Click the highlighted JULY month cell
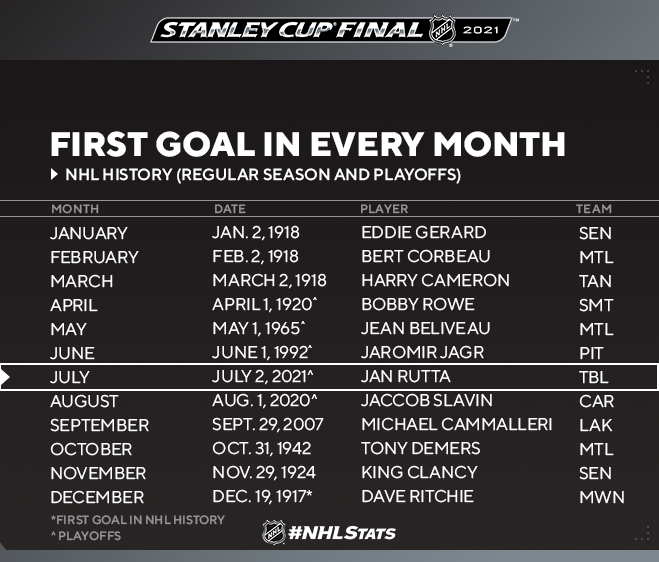Screen dimensions: 659x562 click(70, 377)
